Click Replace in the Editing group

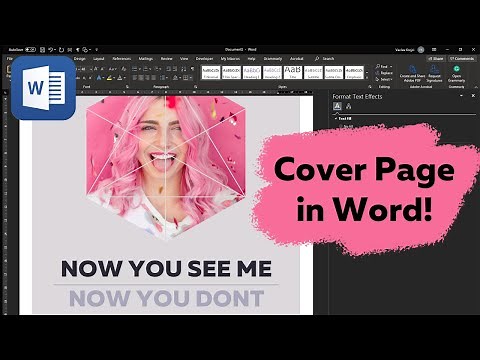click(384, 73)
